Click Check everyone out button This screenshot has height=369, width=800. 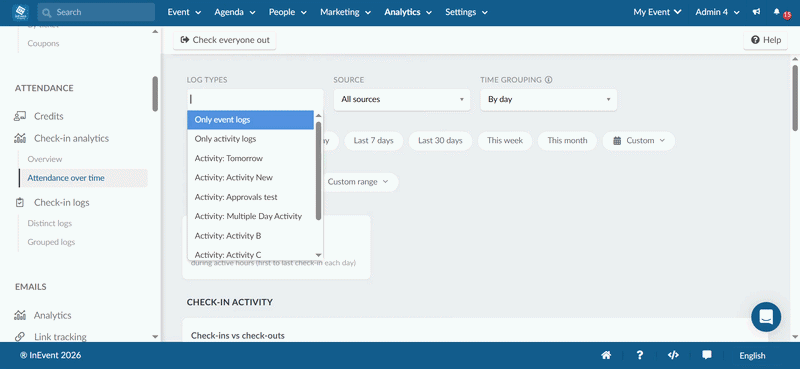click(x=225, y=40)
